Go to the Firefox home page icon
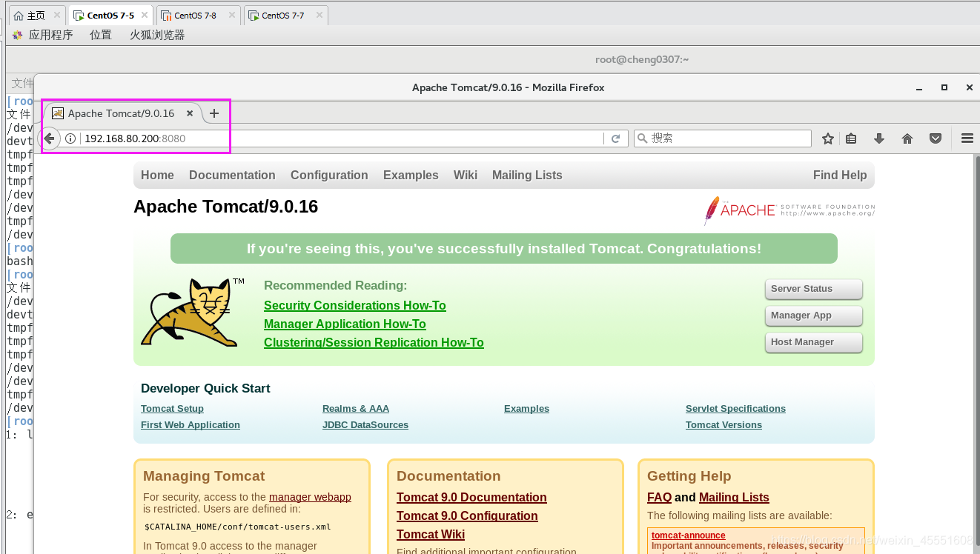 [907, 138]
